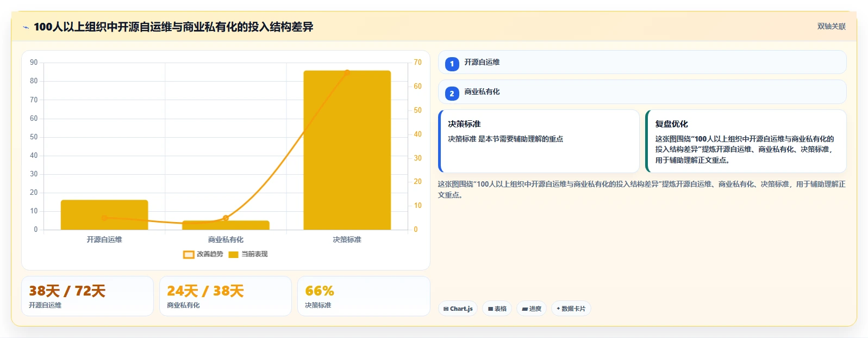Click the icon in the 进度 tag
This screenshot has height=338, width=868.
click(x=524, y=309)
